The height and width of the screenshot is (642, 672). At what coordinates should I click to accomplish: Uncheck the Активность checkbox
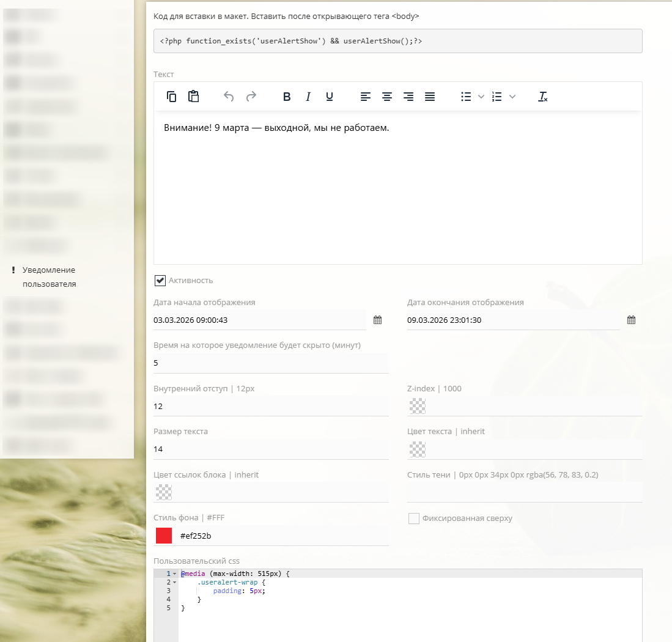[x=160, y=281]
